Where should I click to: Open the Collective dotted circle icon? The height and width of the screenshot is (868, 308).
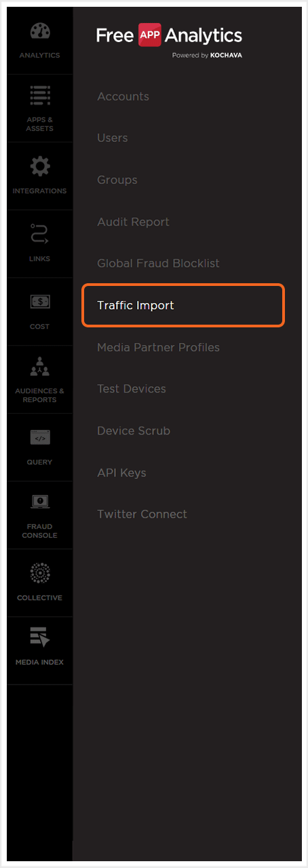39,574
